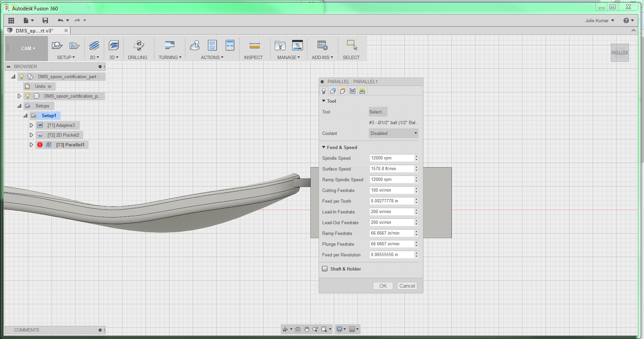Click Cancel in Parallel dialog
Image resolution: width=644 pixels, height=339 pixels.
click(407, 286)
